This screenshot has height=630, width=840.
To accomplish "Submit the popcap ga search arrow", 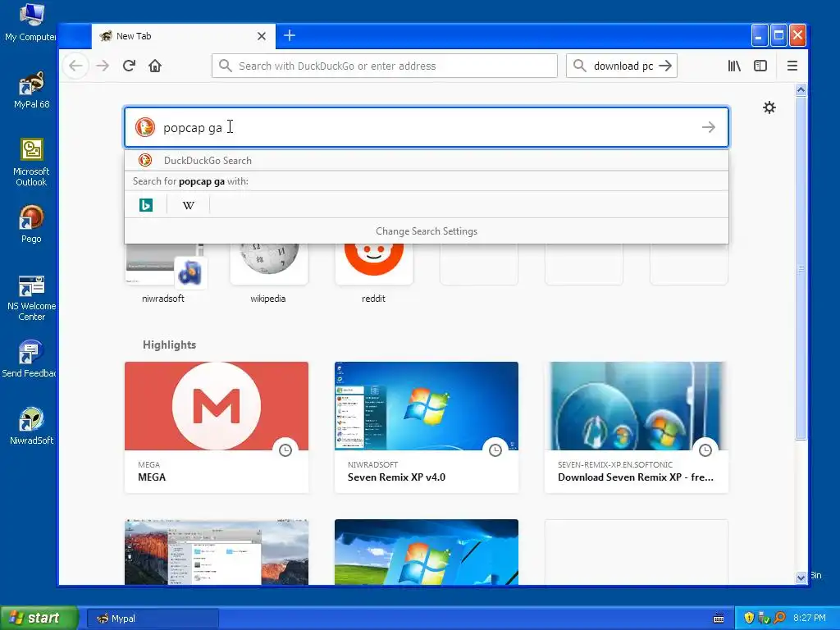I will (x=708, y=127).
